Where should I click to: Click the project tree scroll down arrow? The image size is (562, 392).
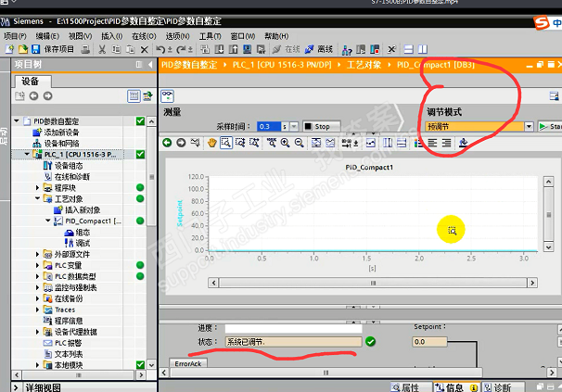point(151,365)
